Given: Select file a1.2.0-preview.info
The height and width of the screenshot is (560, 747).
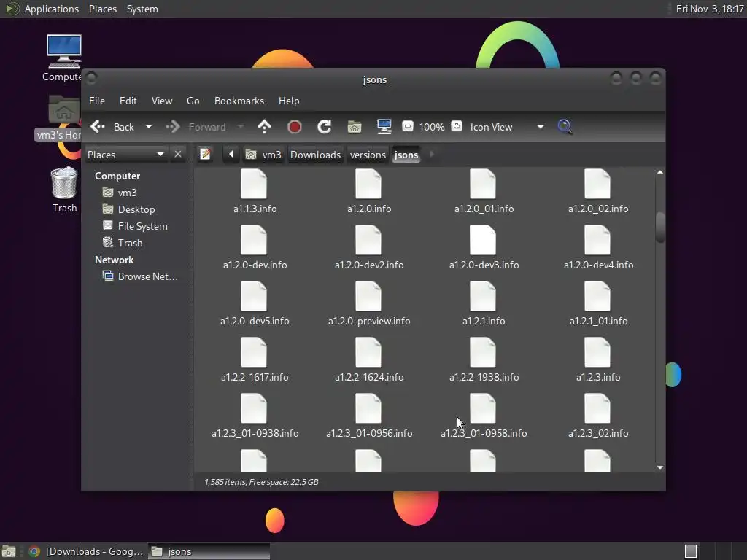Looking at the screenshot, I should (x=368, y=304).
